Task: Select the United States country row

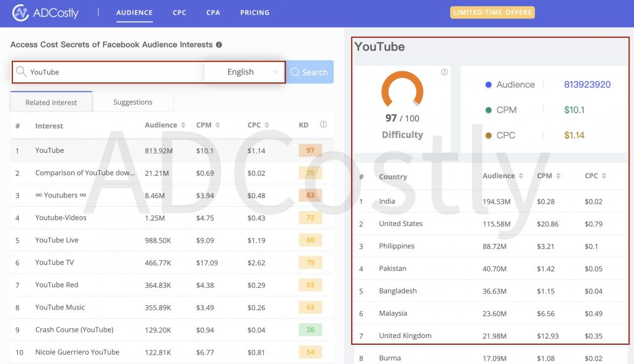Action: click(490, 223)
